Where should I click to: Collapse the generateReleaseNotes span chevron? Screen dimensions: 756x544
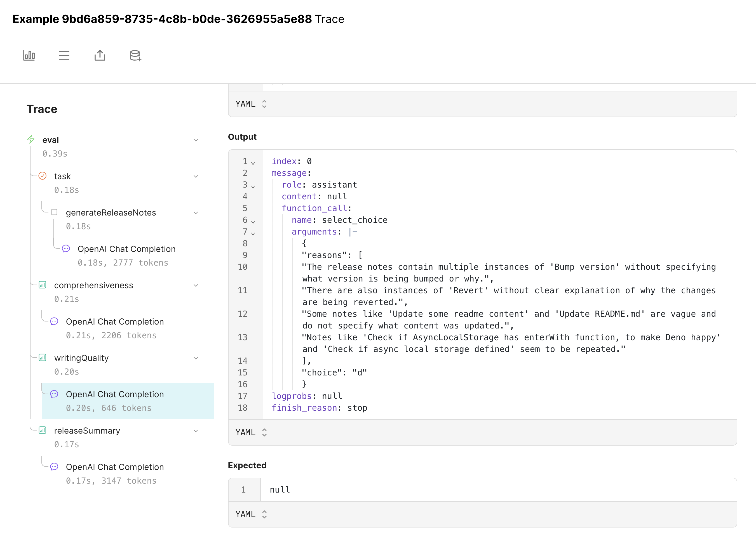[x=196, y=213]
